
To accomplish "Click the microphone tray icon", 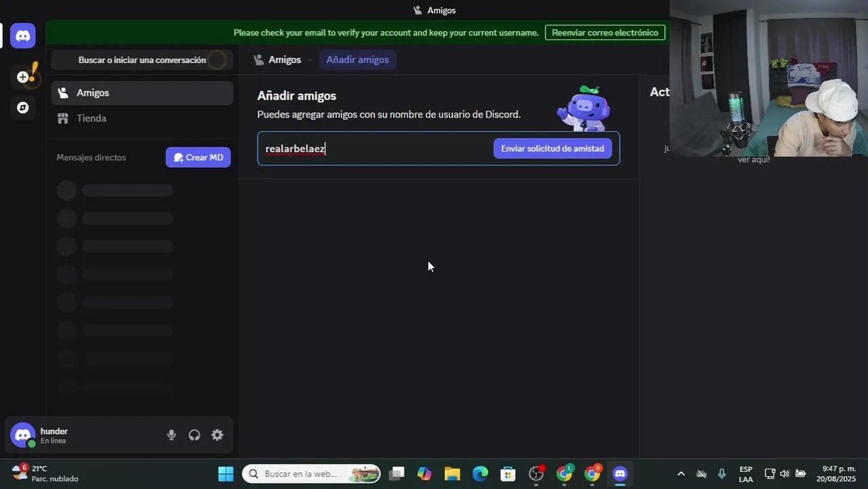I will point(722,474).
